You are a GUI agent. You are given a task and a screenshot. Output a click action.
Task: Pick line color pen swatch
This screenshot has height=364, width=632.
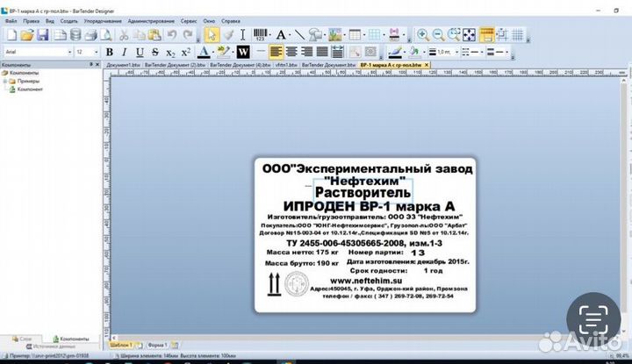coord(395,52)
